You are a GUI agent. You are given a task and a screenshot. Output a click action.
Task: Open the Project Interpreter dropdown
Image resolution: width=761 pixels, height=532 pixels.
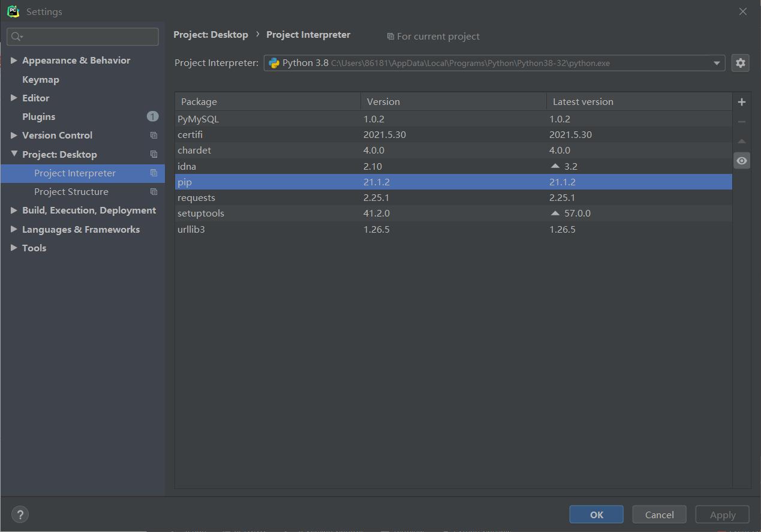point(717,63)
